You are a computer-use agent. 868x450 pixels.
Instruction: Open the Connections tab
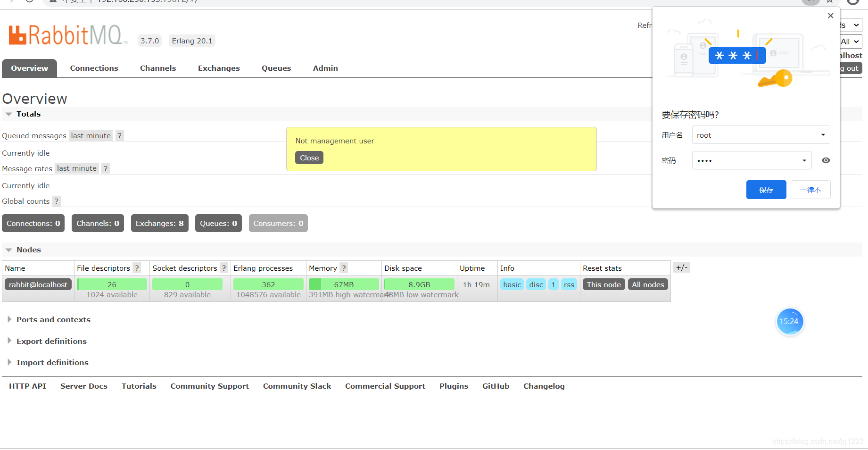coord(94,68)
